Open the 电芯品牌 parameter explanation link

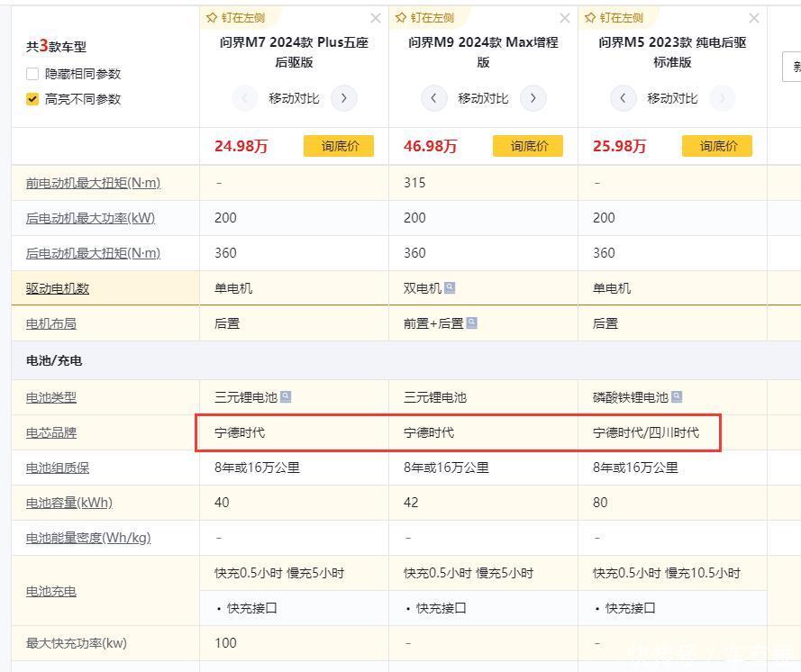[x=51, y=432]
